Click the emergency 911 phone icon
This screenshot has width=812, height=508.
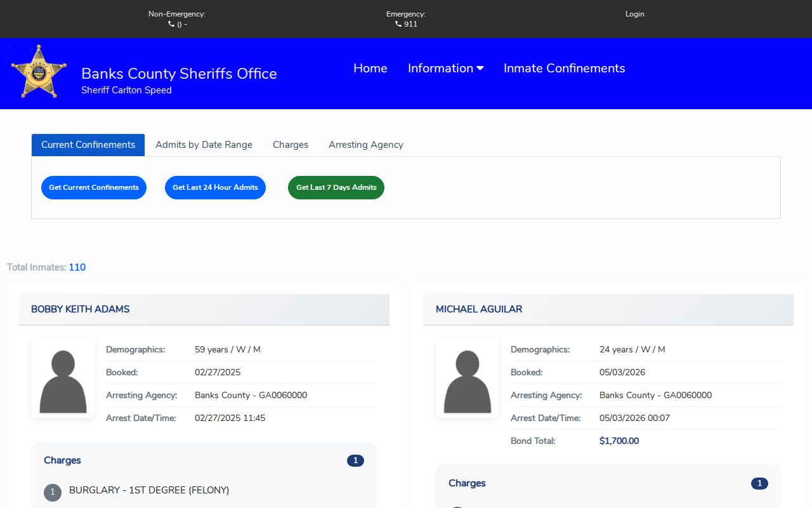(x=398, y=24)
